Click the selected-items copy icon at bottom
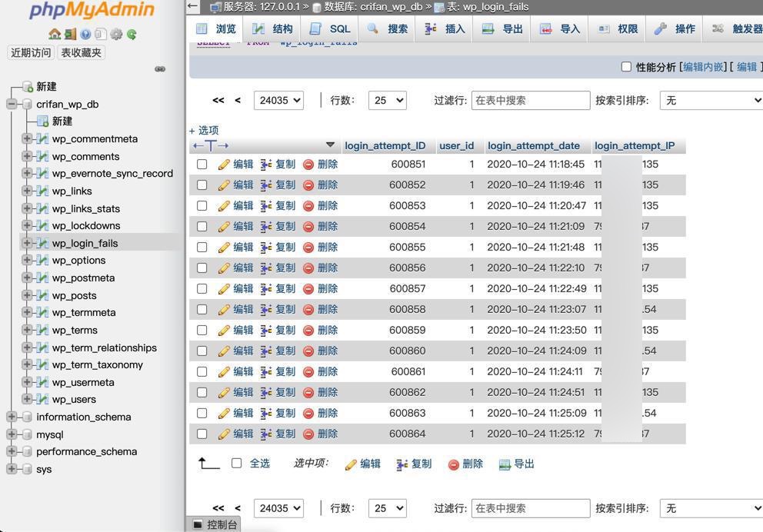 (x=402, y=465)
